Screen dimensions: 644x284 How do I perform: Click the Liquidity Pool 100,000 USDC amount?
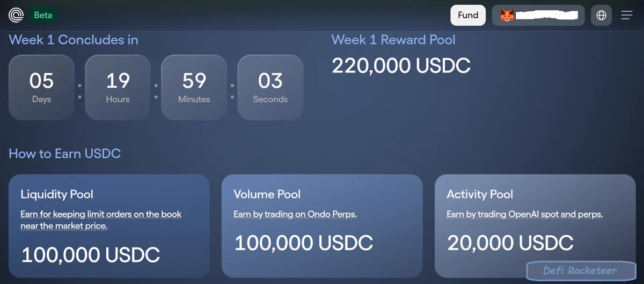90,254
